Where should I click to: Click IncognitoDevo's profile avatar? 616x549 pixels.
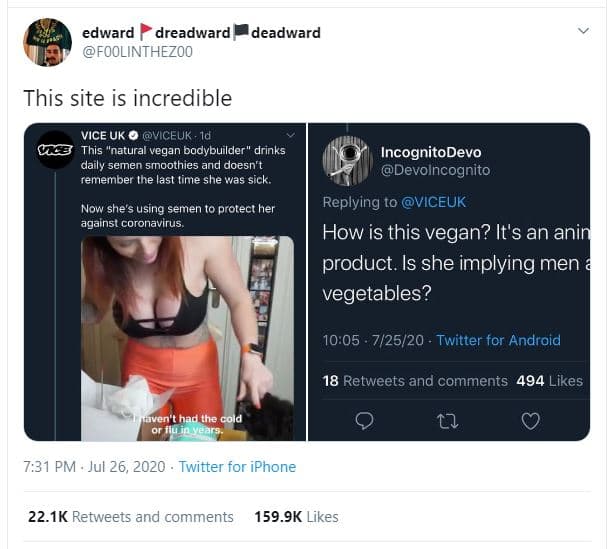tap(347, 161)
